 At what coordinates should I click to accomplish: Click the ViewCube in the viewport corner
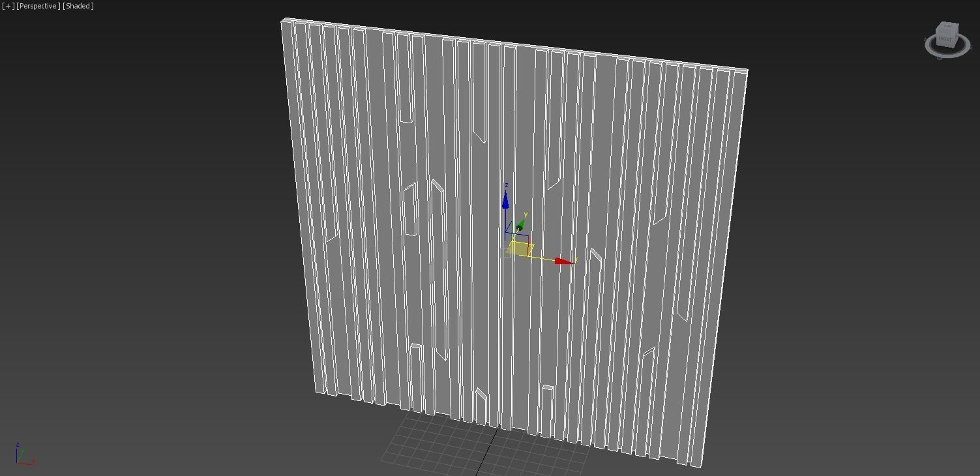946,35
